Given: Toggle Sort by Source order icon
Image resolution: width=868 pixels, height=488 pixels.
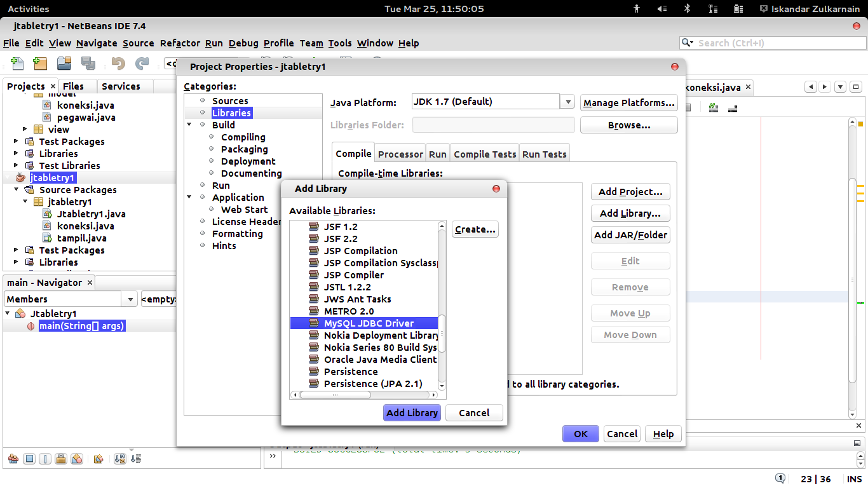Looking at the screenshot, I should click(x=135, y=459).
